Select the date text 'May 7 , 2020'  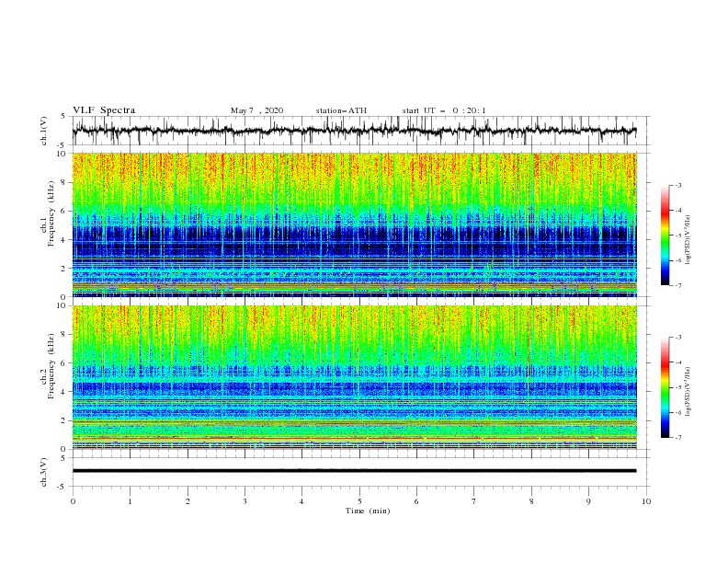pyautogui.click(x=256, y=110)
